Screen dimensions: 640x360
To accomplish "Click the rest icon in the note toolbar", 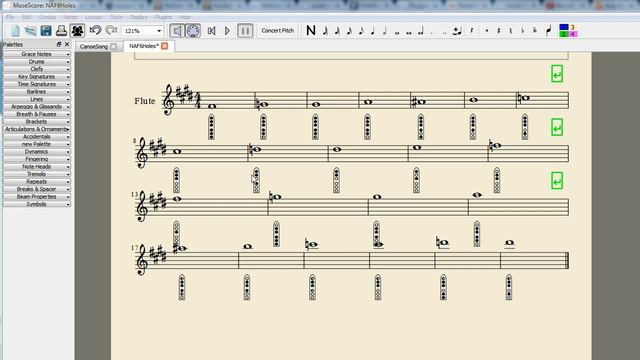I will [x=472, y=30].
